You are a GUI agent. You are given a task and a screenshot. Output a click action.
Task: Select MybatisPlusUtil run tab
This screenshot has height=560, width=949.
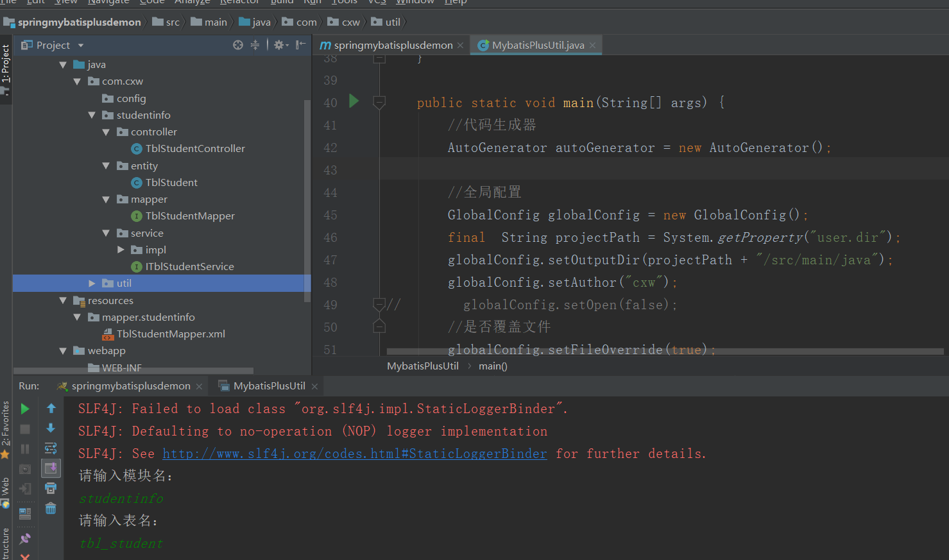[269, 386]
